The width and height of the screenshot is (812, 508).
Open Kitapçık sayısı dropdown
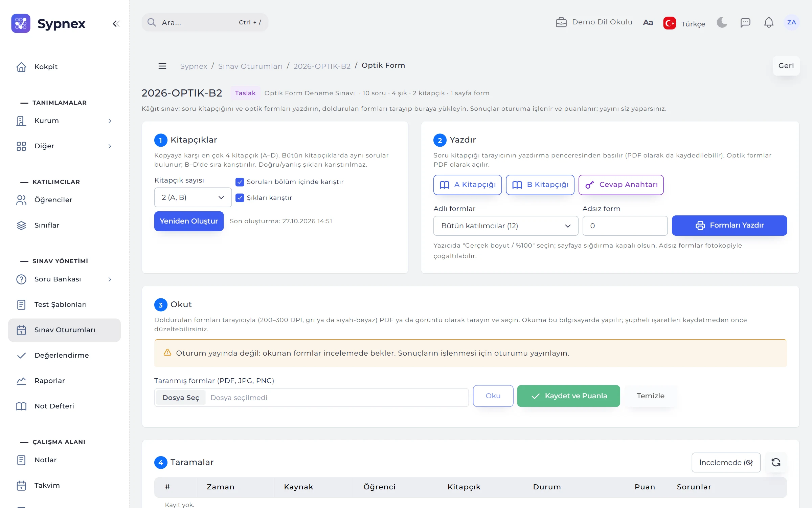click(193, 197)
